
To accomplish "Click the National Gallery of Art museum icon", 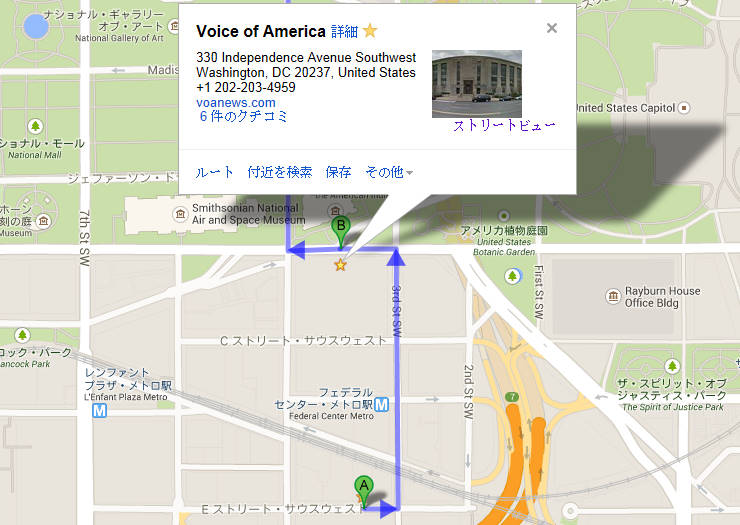I will click(174, 26).
